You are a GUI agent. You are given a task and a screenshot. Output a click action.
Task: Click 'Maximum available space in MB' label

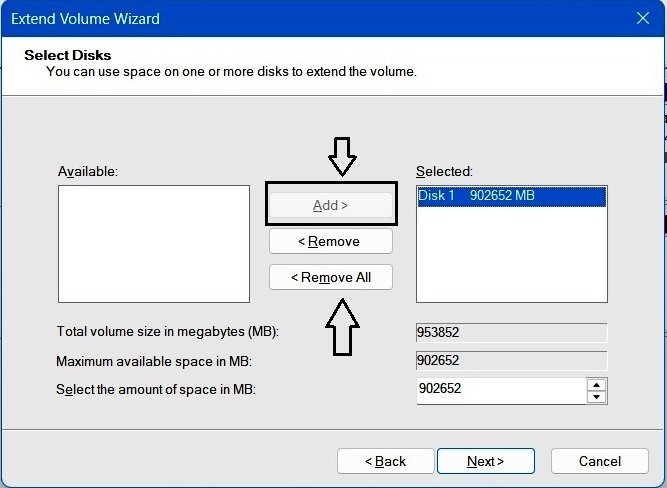click(x=154, y=361)
